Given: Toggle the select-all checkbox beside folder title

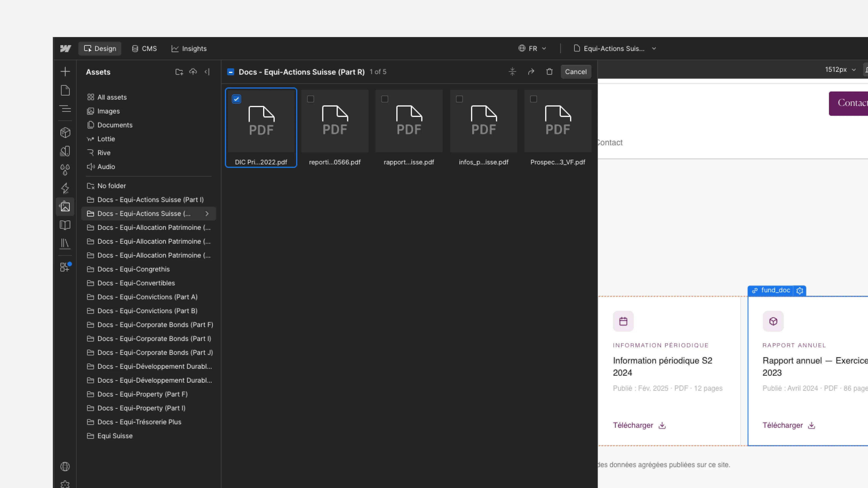Looking at the screenshot, I should (231, 72).
